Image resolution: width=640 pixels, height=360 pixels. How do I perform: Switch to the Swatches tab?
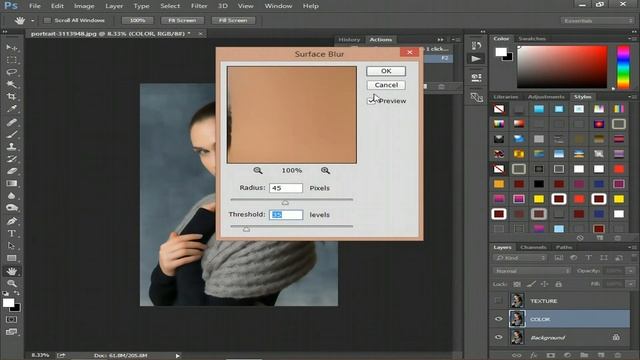point(532,39)
